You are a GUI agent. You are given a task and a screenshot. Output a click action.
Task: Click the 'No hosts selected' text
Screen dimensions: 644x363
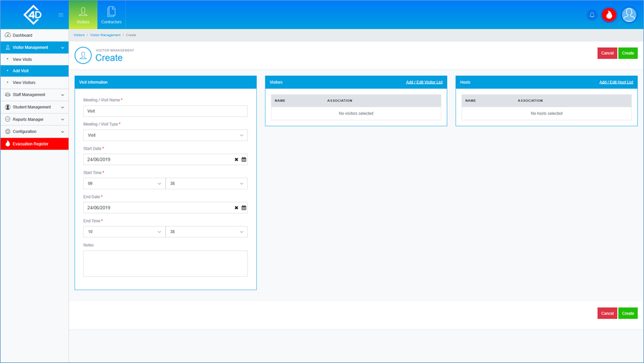click(x=547, y=114)
